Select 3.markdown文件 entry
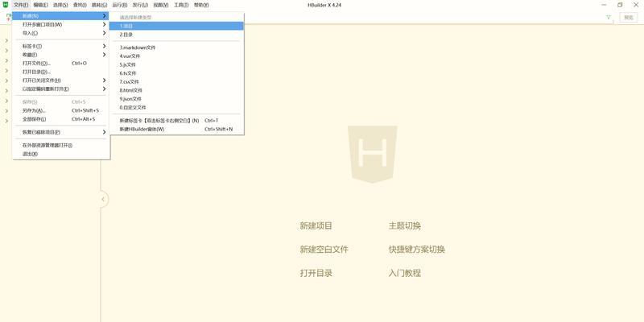The image size is (644, 322). [176, 47]
